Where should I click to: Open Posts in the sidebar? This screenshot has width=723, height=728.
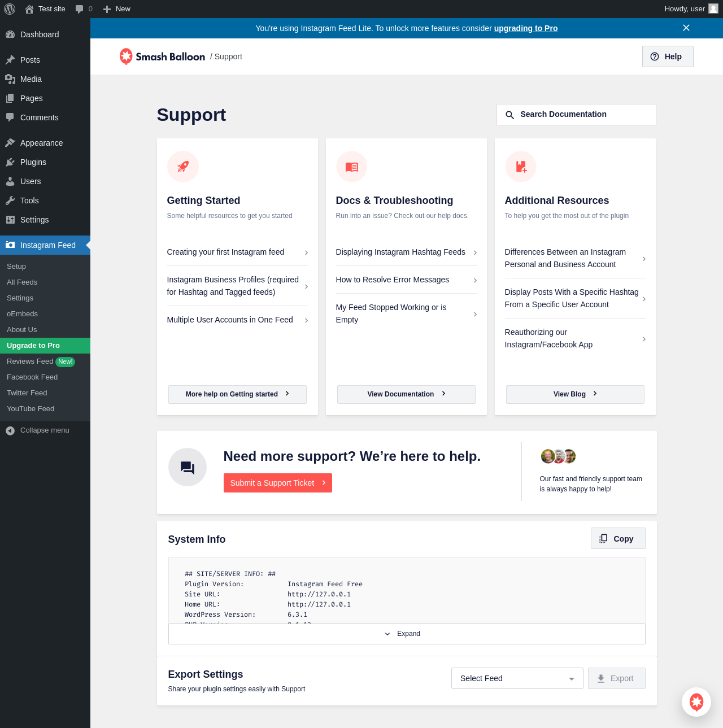click(45, 60)
